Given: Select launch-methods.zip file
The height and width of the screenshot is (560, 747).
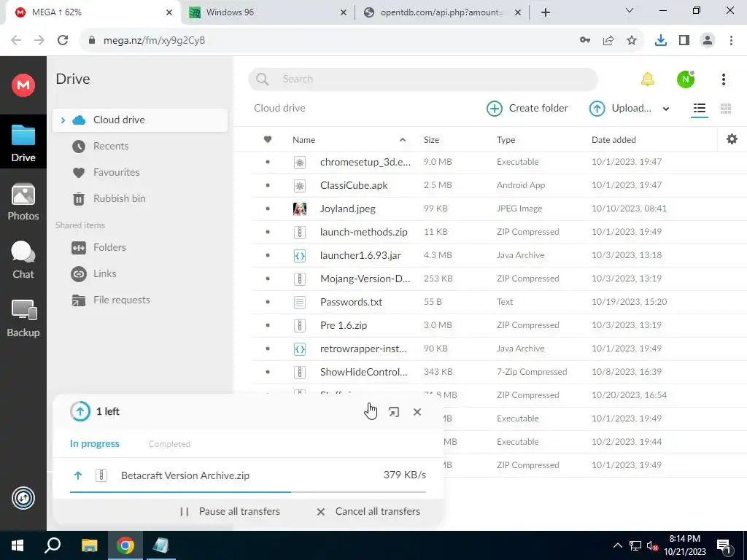Looking at the screenshot, I should (499, 232).
